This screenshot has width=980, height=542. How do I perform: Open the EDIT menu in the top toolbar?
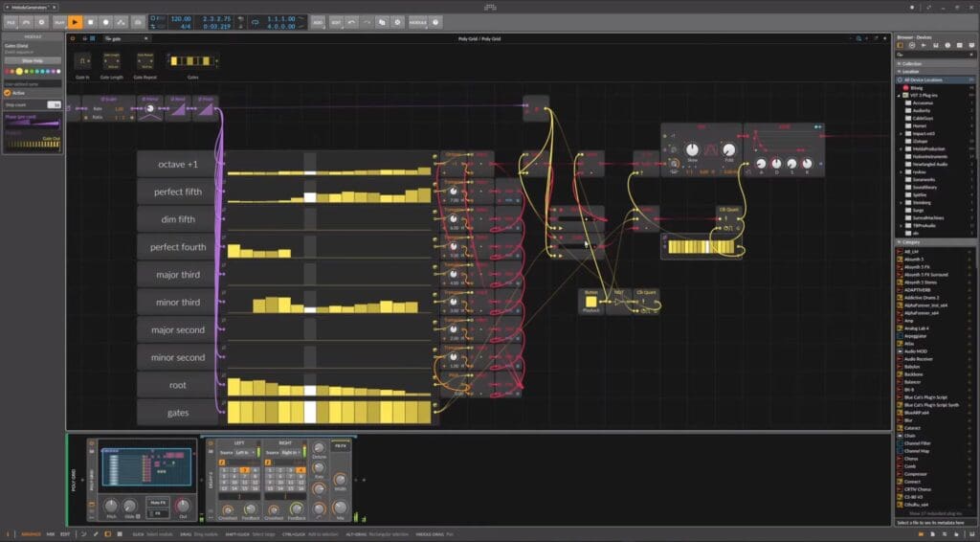point(336,23)
